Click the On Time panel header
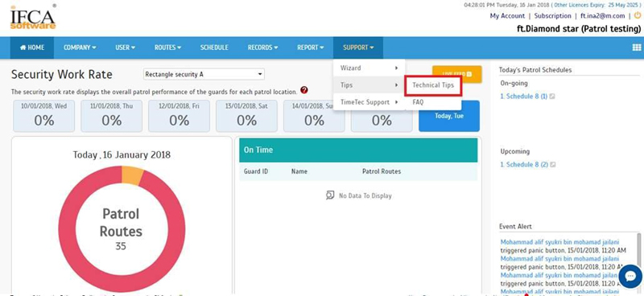Image resolution: width=644 pixels, height=296 pixels. 358,150
